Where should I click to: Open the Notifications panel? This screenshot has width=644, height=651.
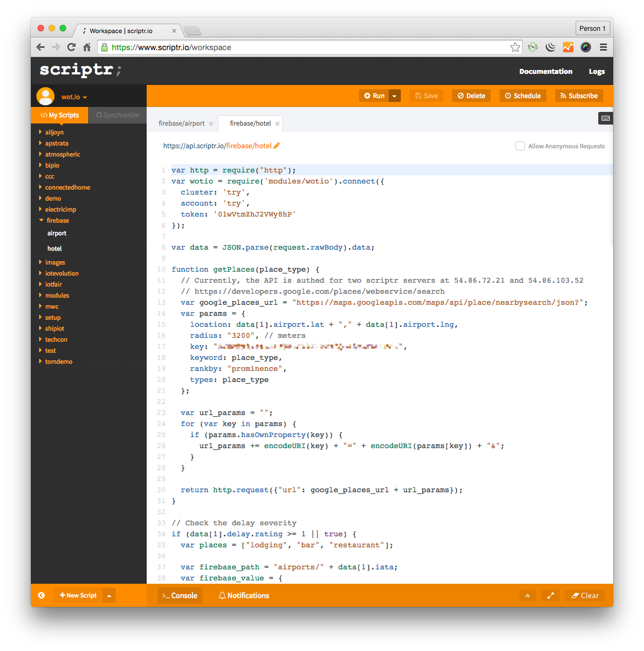coord(244,595)
